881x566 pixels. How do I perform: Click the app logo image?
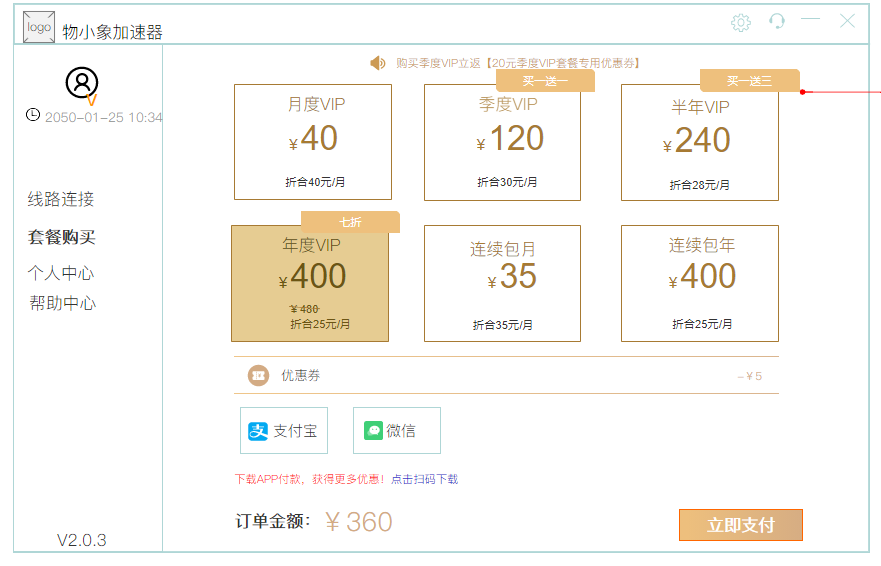39,27
